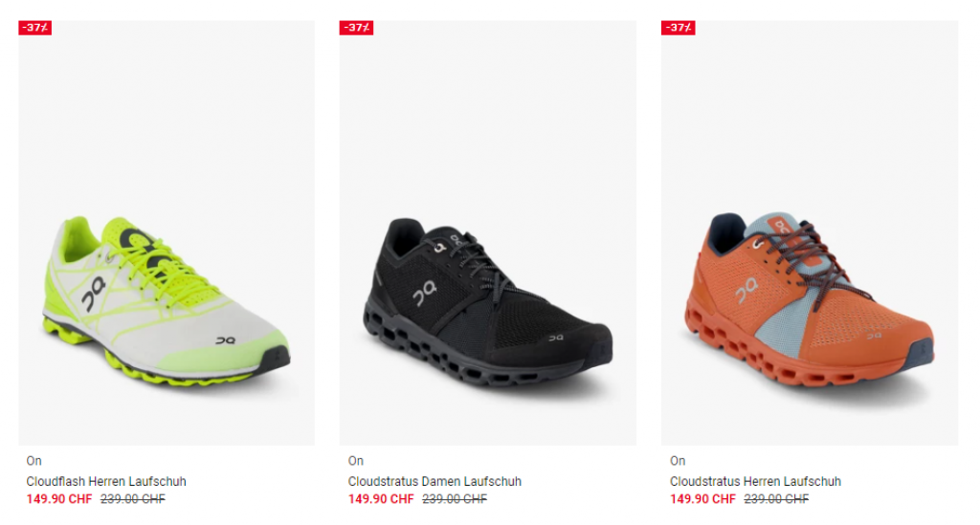Image resolution: width=980 pixels, height=525 pixels.
Task: Click the 149.90 CHF price of Cloudstratus Damen
Action: pos(381,499)
